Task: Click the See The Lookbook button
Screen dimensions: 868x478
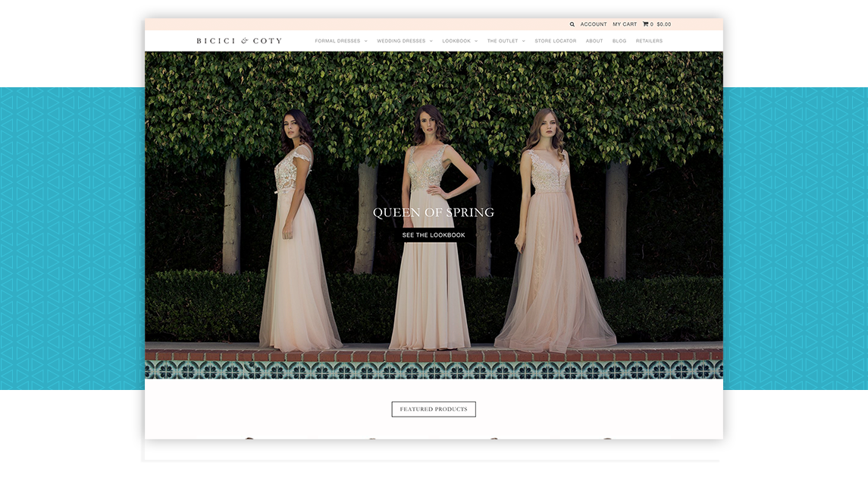Action: pyautogui.click(x=434, y=235)
